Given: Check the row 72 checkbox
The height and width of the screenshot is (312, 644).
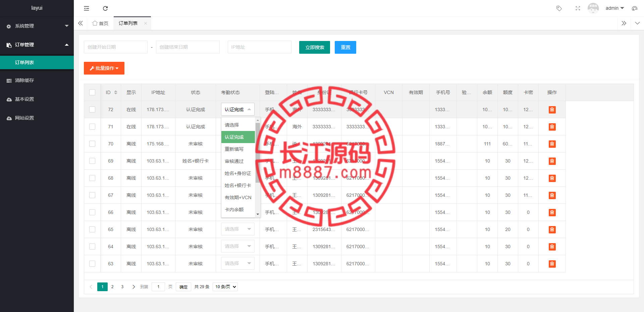Looking at the screenshot, I should tap(92, 109).
